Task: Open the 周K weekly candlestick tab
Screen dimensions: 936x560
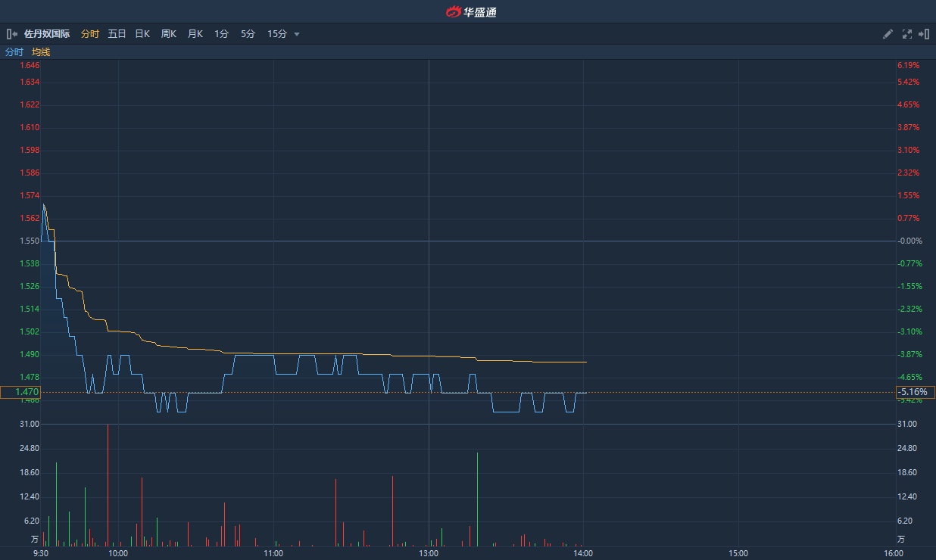Action: 168,34
